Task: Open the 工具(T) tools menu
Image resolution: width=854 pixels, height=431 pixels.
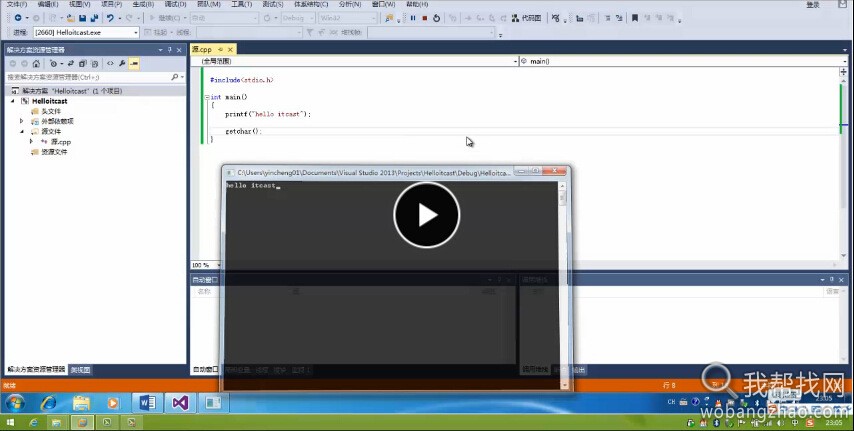Action: 241,4
